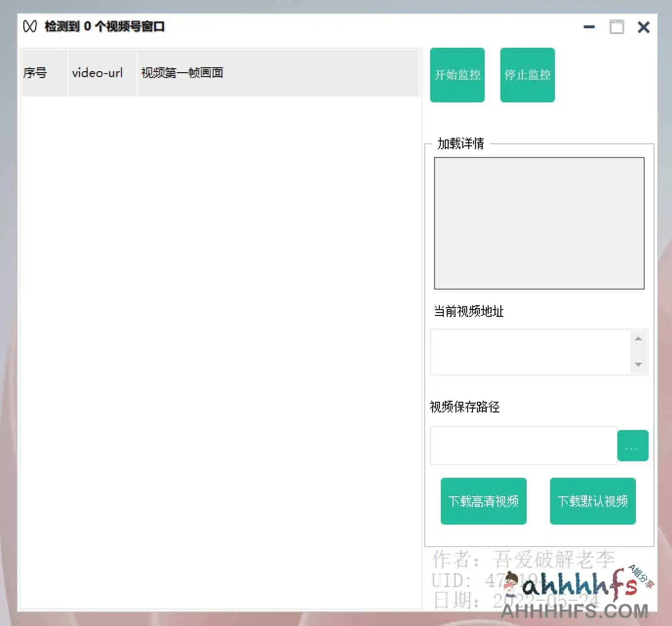
Task: Click the 检测到 0 个视频号窗口 title text
Action: click(105, 27)
